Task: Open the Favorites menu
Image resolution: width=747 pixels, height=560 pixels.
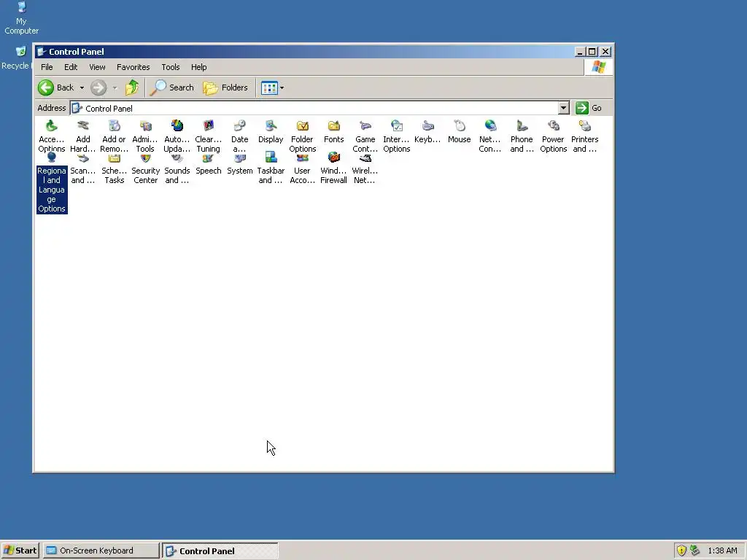Action: coord(133,67)
